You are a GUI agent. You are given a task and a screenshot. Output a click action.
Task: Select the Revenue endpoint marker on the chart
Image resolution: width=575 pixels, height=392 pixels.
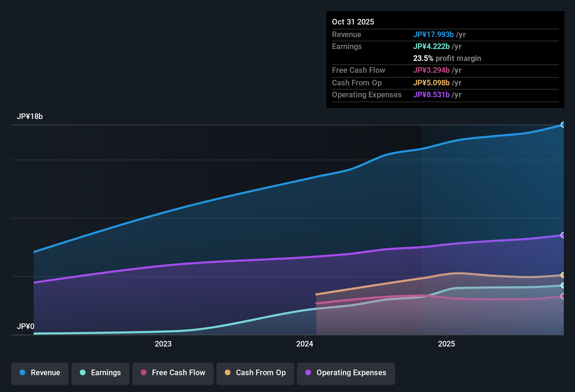click(x=563, y=125)
